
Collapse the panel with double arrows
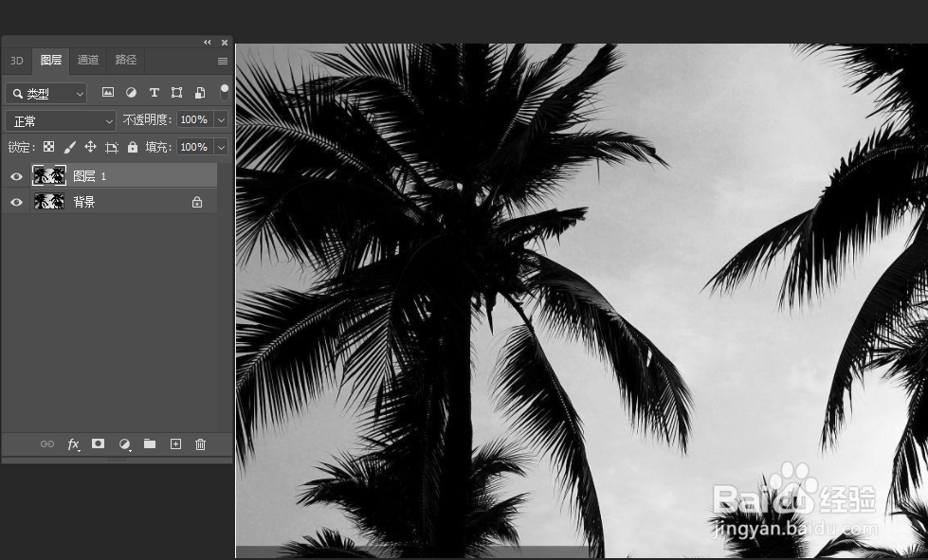click(x=208, y=42)
